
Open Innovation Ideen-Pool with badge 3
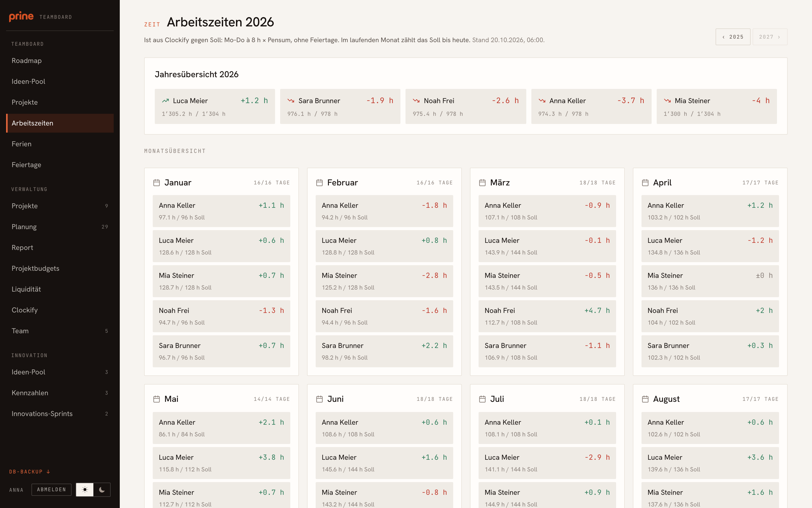60,372
